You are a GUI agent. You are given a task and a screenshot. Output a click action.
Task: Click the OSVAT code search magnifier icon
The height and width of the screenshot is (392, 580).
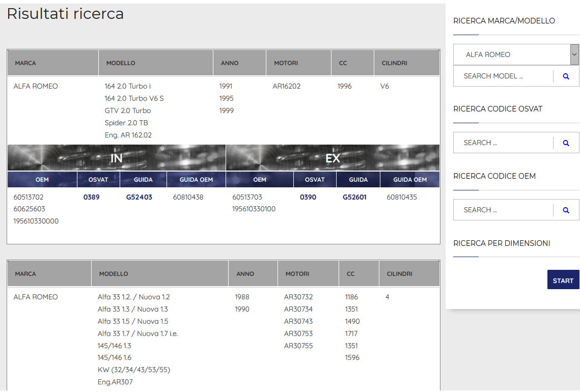[566, 143]
